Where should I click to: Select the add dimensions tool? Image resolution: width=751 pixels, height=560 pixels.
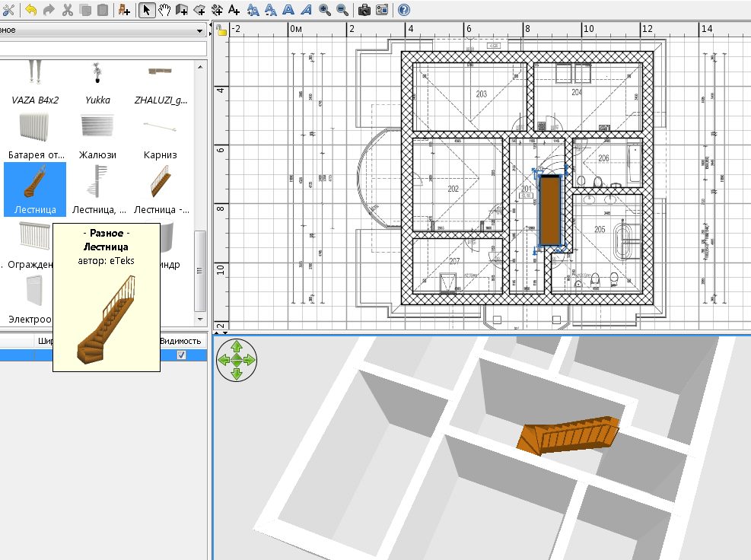click(218, 10)
